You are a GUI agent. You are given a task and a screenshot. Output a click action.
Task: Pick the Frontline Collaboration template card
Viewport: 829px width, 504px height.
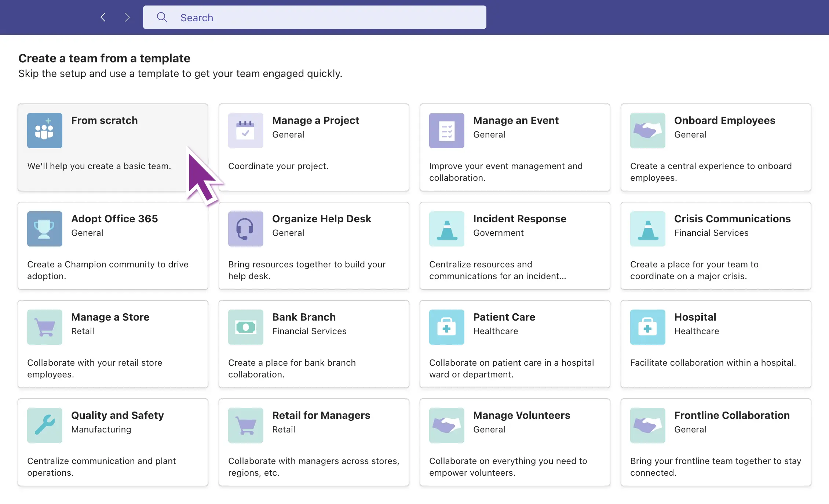point(716,442)
